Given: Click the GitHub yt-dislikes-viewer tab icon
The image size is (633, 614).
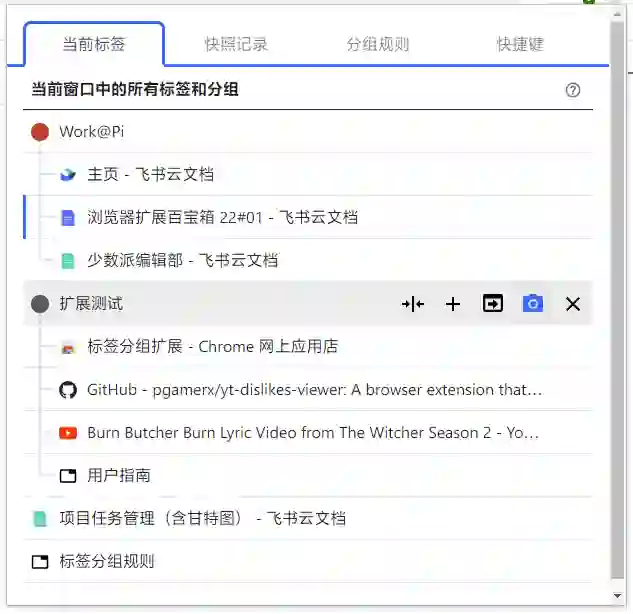Looking at the screenshot, I should [x=68, y=390].
